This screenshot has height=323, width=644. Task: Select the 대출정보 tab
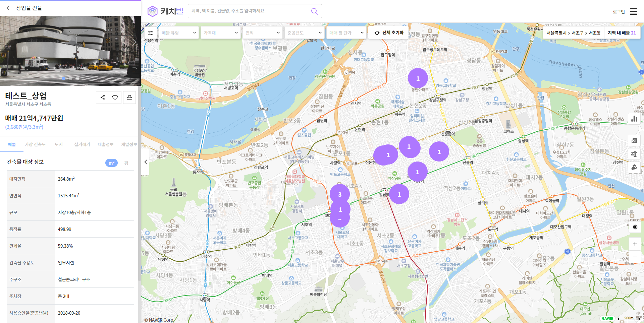(x=106, y=144)
